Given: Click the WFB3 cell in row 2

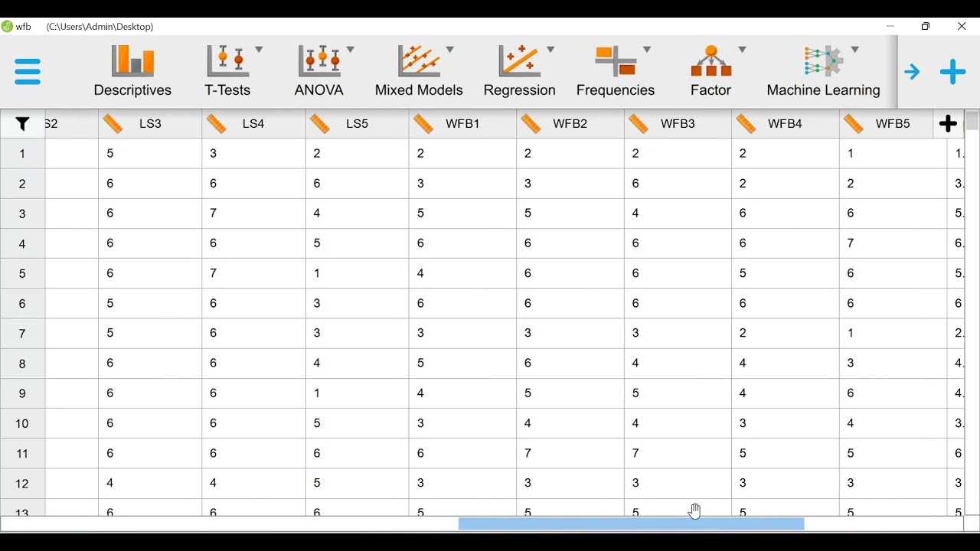Looking at the screenshot, I should pos(677,184).
